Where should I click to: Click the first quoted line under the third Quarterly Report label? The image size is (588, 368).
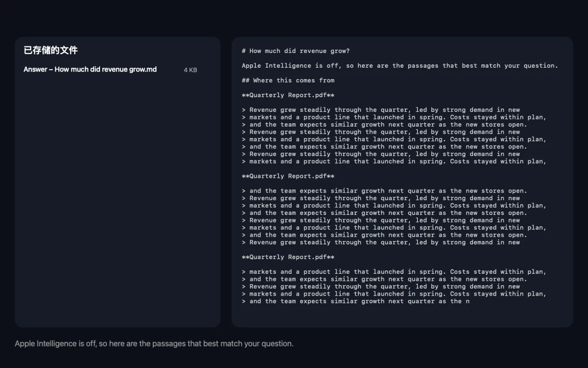pyautogui.click(x=394, y=272)
